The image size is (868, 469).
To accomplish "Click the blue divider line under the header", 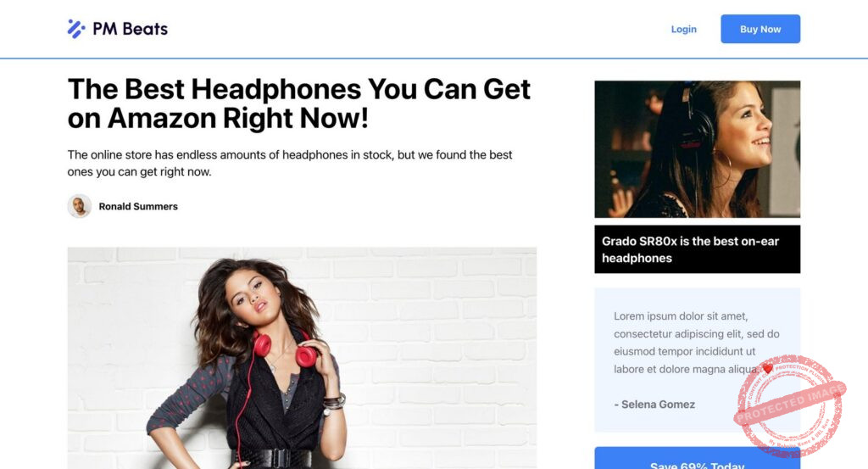I will [434, 59].
